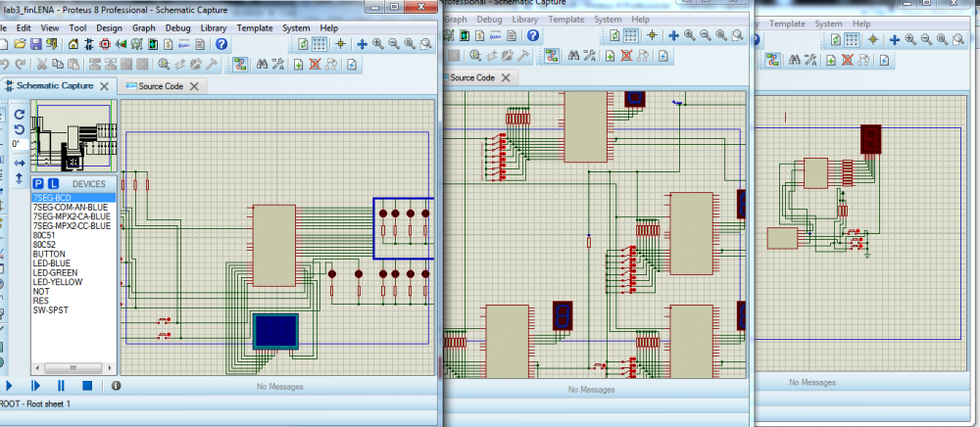The image size is (980, 427).
Task: Open PCB Layout using the red chip icon
Action: (106, 44)
